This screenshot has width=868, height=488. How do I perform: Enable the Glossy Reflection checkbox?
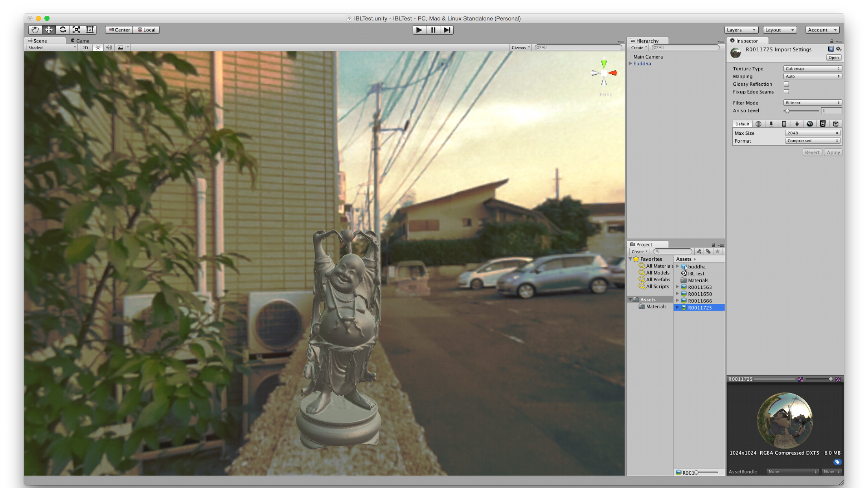[x=786, y=84]
